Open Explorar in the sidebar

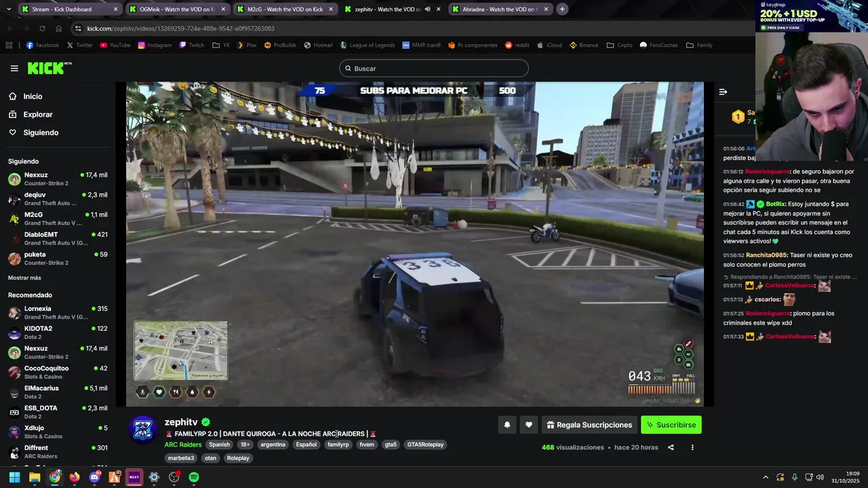click(37, 115)
